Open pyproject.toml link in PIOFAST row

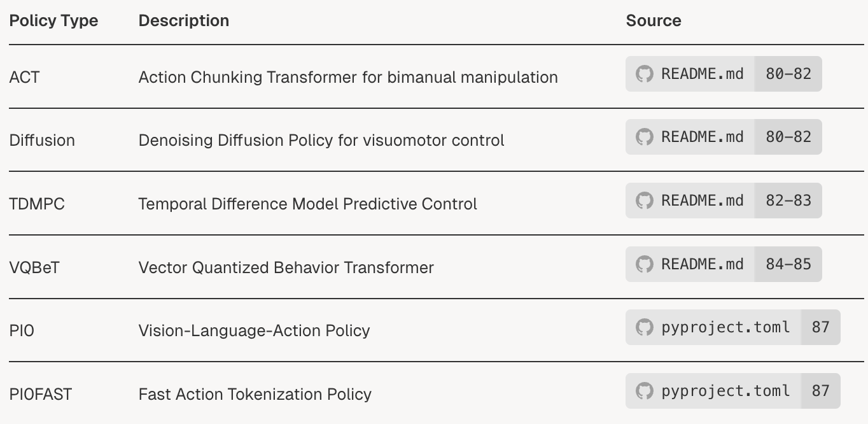point(725,391)
